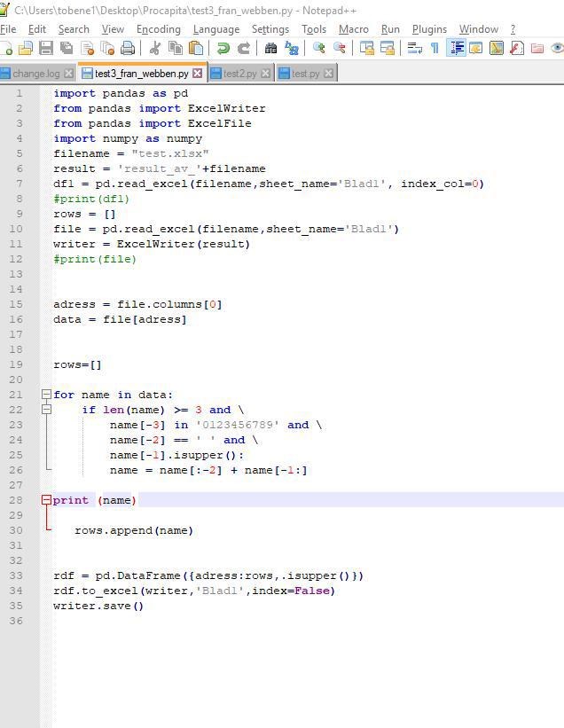Click the Save file toolbar icon
This screenshot has width=564, height=728.
pyautogui.click(x=46, y=49)
